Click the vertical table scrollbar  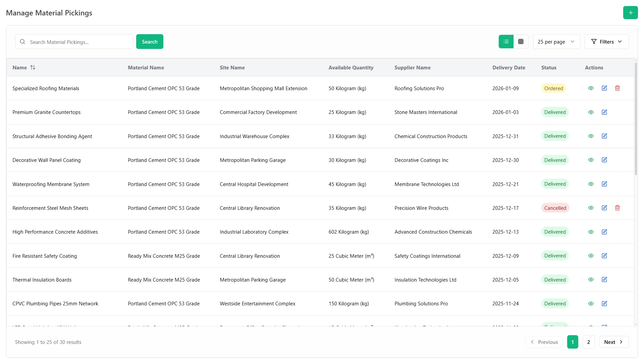pyautogui.click(x=636, y=119)
